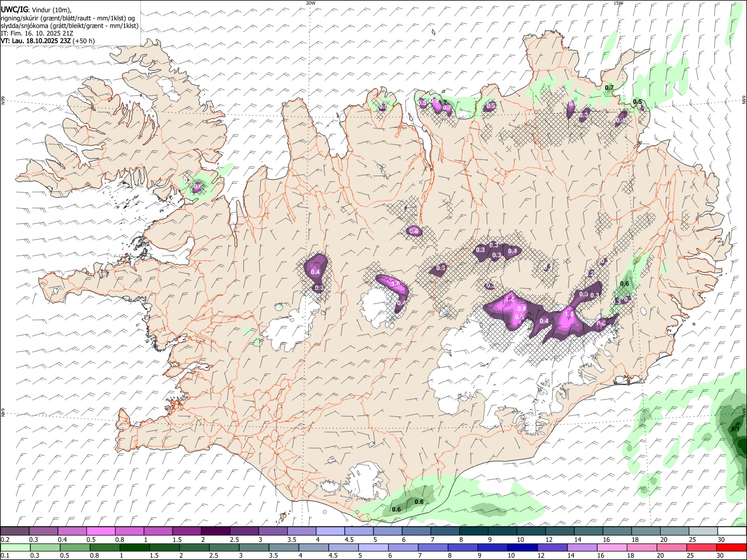Click the '0.7' value in northeast green area
747x560 pixels.
point(609,88)
